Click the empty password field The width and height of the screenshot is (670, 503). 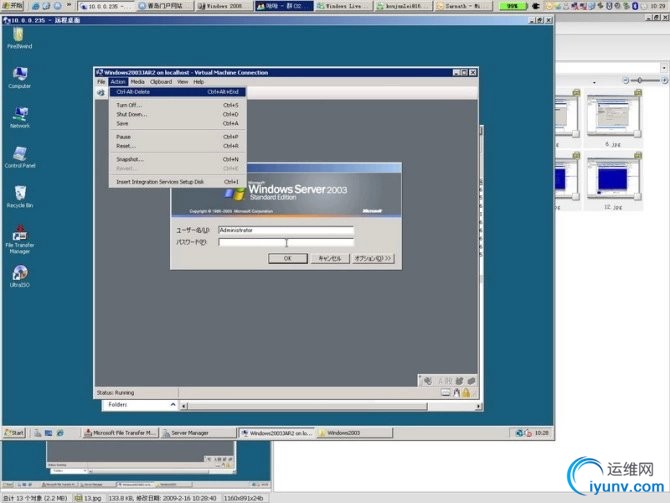pyautogui.click(x=286, y=242)
